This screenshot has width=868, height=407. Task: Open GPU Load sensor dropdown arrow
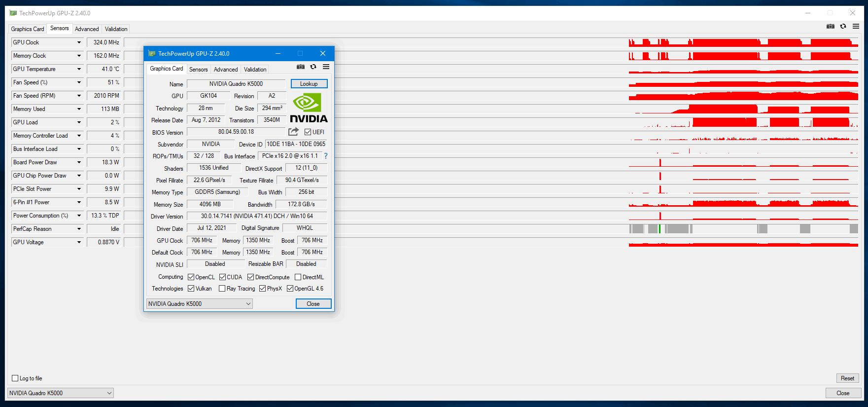click(x=79, y=122)
